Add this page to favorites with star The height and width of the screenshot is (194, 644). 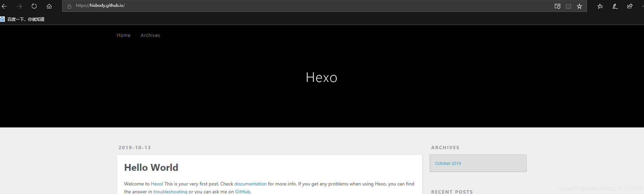[579, 6]
